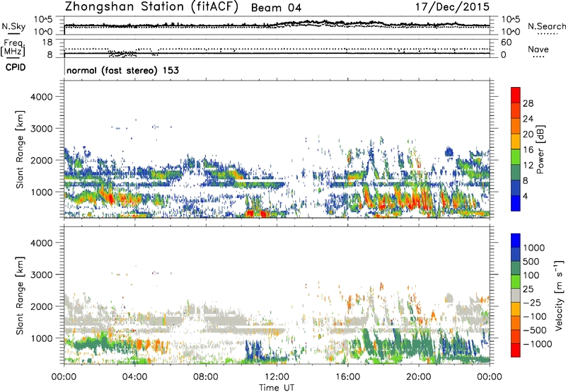The width and height of the screenshot is (566, 392).
Task: Select the "-500" label on velocity colorbar
Action: tap(534, 330)
